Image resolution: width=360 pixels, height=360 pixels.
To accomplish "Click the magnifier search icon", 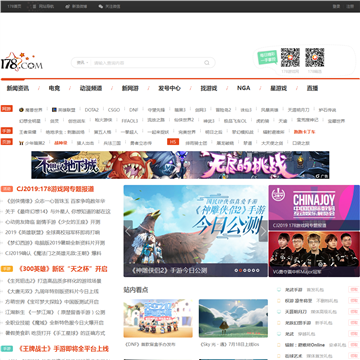I will tap(207, 63).
